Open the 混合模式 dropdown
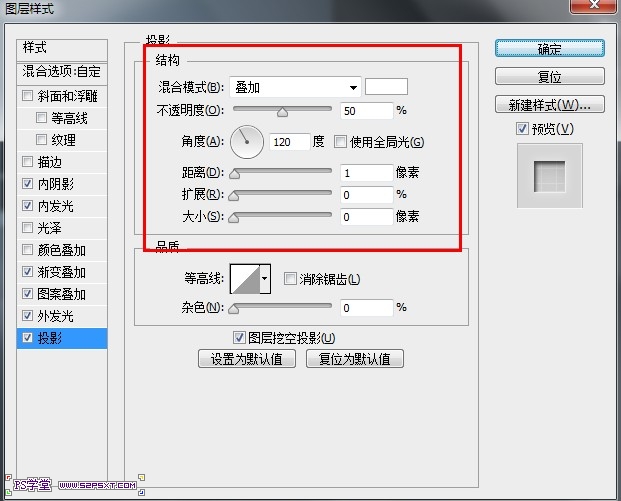This screenshot has width=621, height=501. pyautogui.click(x=295, y=87)
